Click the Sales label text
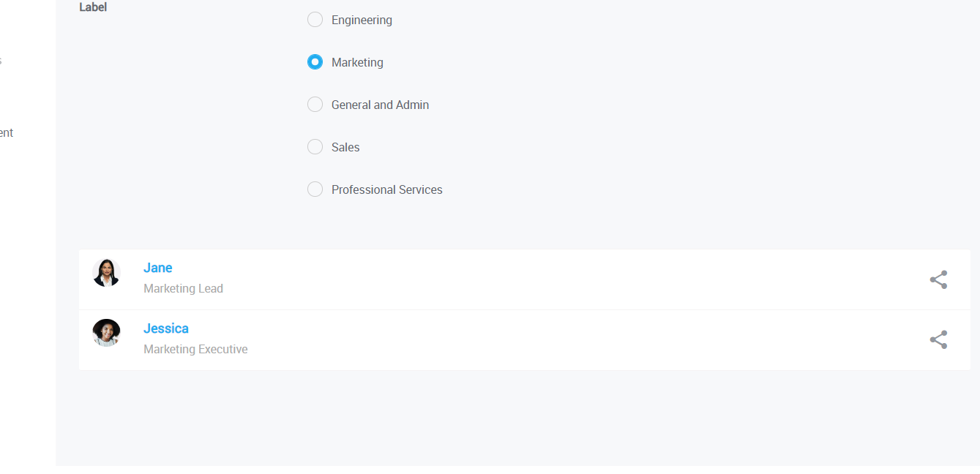 [345, 148]
